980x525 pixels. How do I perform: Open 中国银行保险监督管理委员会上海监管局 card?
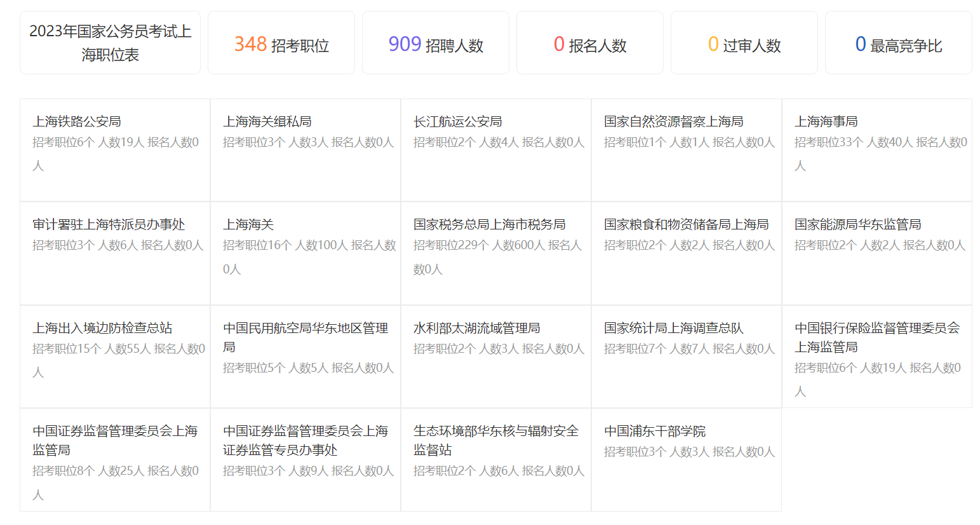(877, 357)
